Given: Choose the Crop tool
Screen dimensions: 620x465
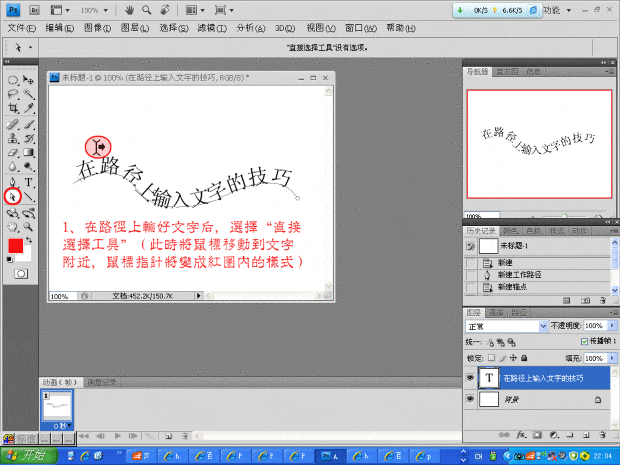Looking at the screenshot, I should [13, 107].
